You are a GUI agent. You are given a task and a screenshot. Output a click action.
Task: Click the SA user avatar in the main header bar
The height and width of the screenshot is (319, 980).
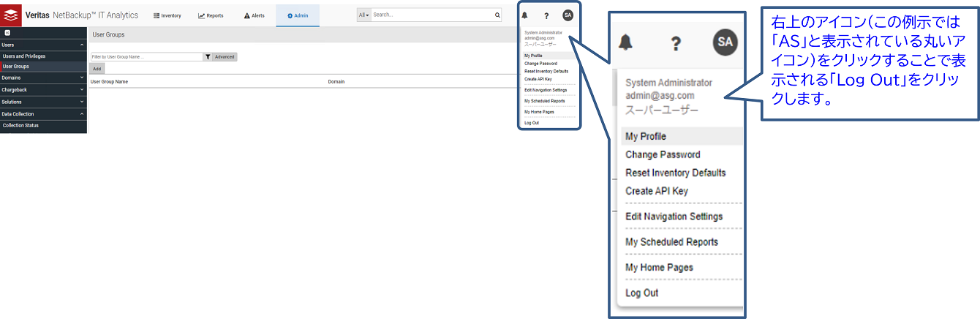[568, 15]
